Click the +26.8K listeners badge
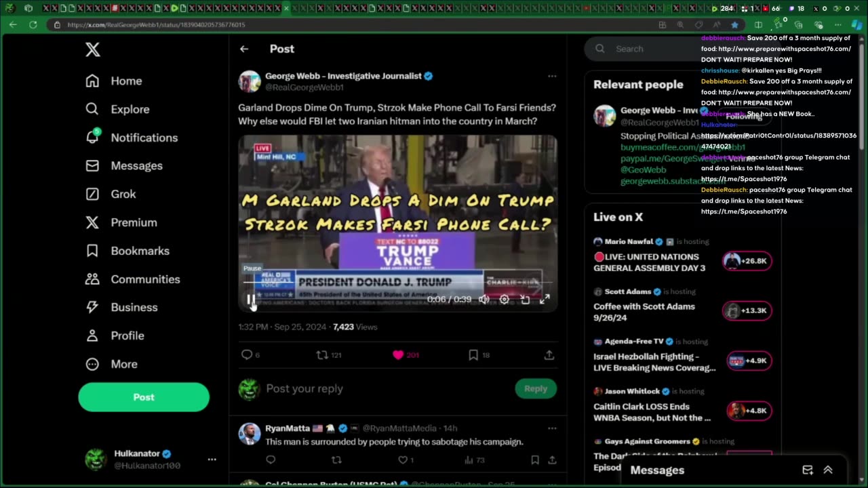This screenshot has height=488, width=868. point(747,261)
